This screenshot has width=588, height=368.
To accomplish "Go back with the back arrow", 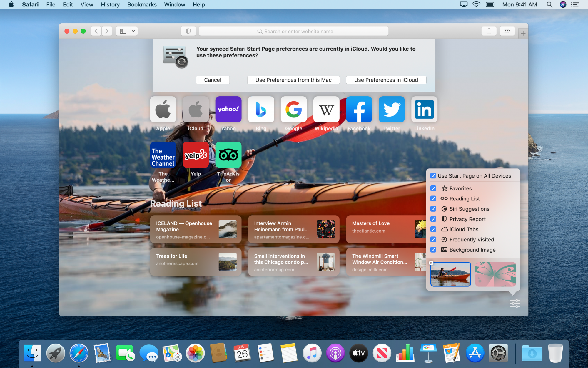I will coord(96,31).
